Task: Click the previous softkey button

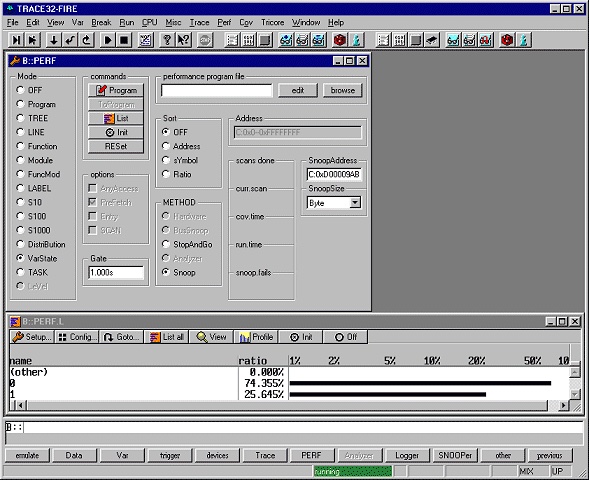Action: (x=550, y=455)
